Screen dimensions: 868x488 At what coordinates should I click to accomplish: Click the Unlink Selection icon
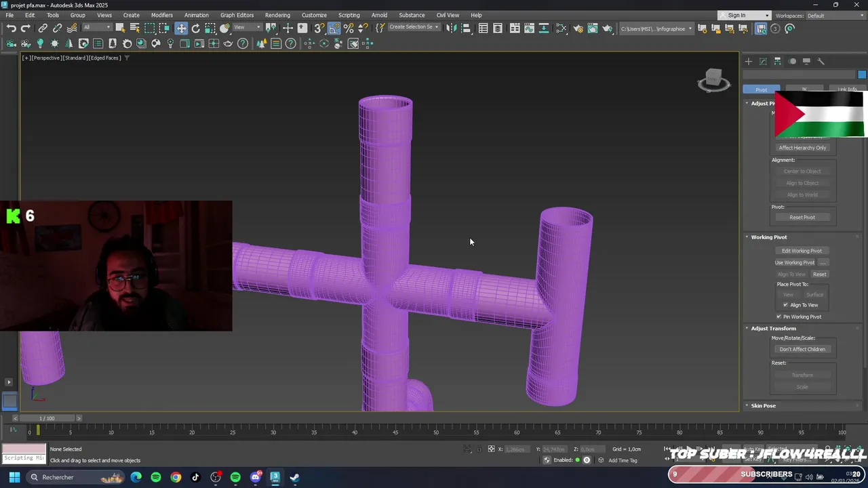pyautogui.click(x=57, y=28)
